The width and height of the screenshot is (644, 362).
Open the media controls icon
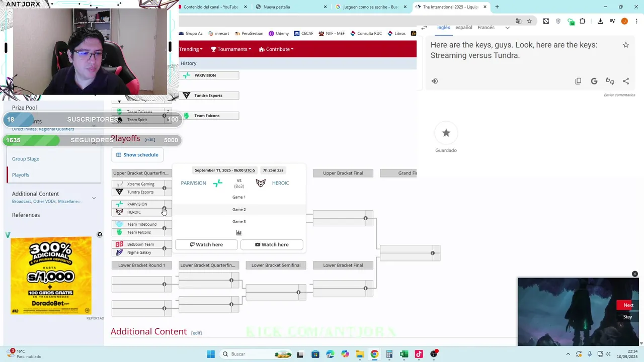point(612,21)
